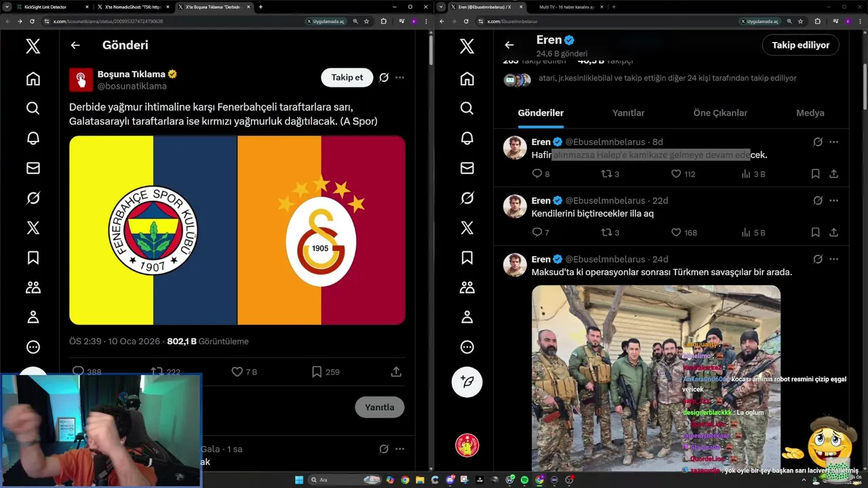Open three-dot menu on Boşuna Tıklama post

[x=400, y=77]
